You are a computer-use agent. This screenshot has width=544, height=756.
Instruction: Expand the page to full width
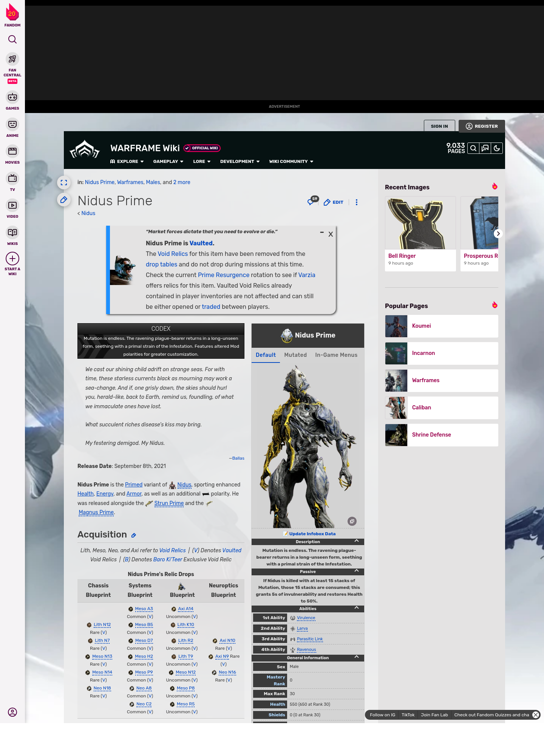coord(64,183)
